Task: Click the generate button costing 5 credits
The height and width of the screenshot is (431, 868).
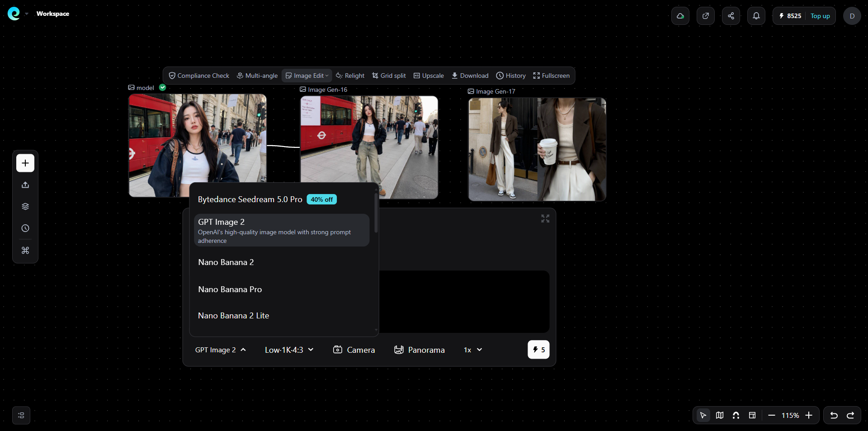Action: coord(538,350)
